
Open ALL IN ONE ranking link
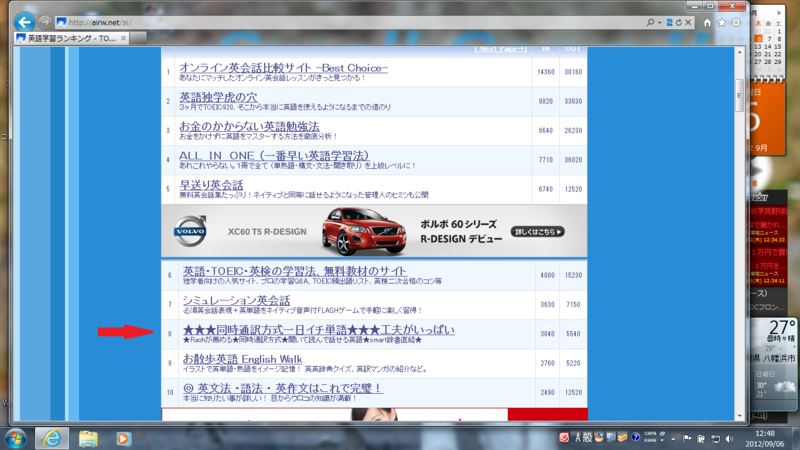274,156
